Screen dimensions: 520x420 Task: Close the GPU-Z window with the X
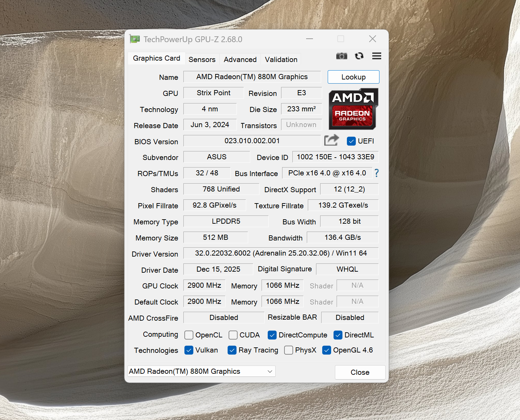point(372,39)
